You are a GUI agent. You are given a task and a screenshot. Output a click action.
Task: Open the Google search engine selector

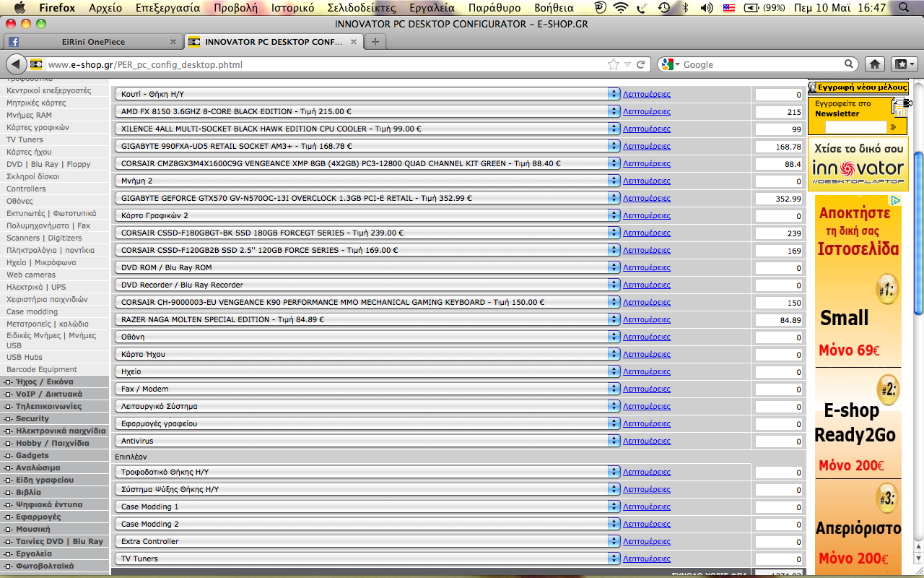pyautogui.click(x=669, y=64)
